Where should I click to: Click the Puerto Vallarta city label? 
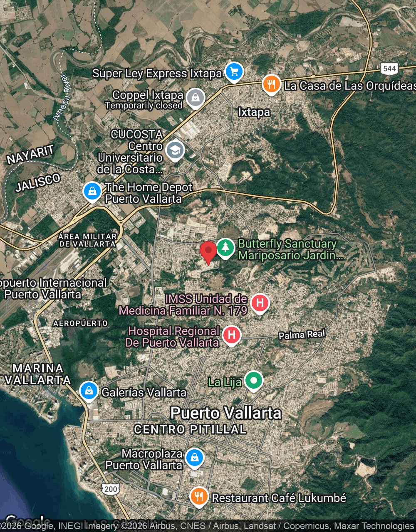(x=226, y=413)
